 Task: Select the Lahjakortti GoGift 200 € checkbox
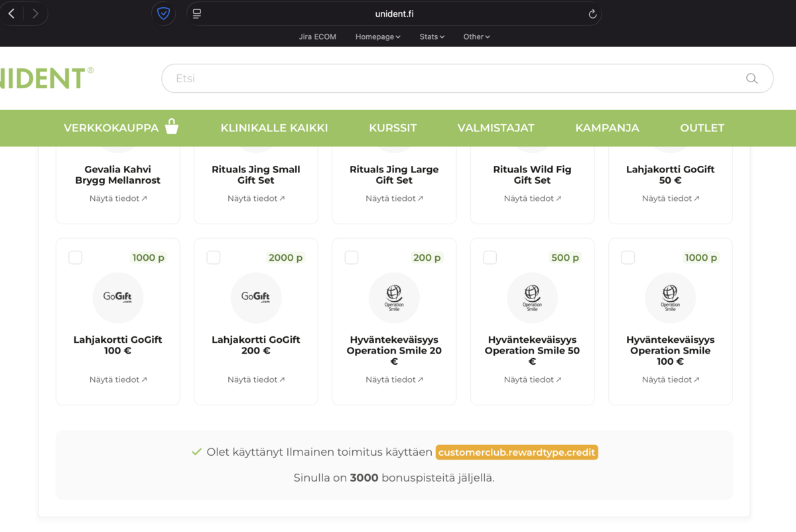point(214,257)
